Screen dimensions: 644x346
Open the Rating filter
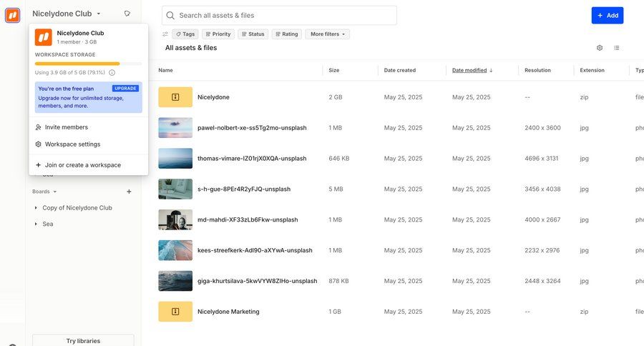(287, 34)
